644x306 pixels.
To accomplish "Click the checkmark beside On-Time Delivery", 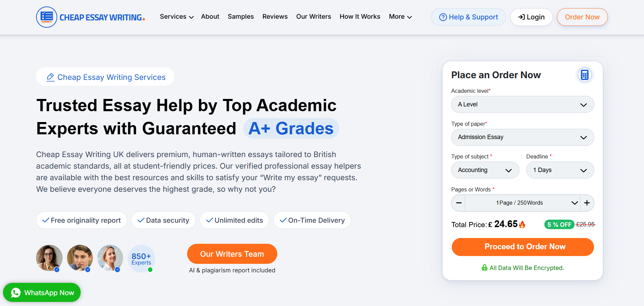I will click(x=282, y=220).
